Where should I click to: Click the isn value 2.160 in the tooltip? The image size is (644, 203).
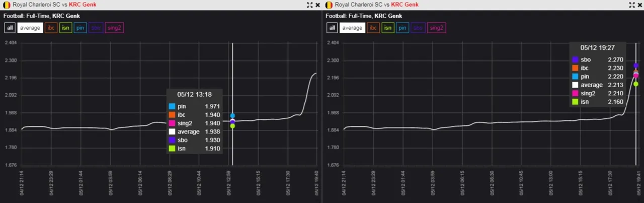[616, 102]
